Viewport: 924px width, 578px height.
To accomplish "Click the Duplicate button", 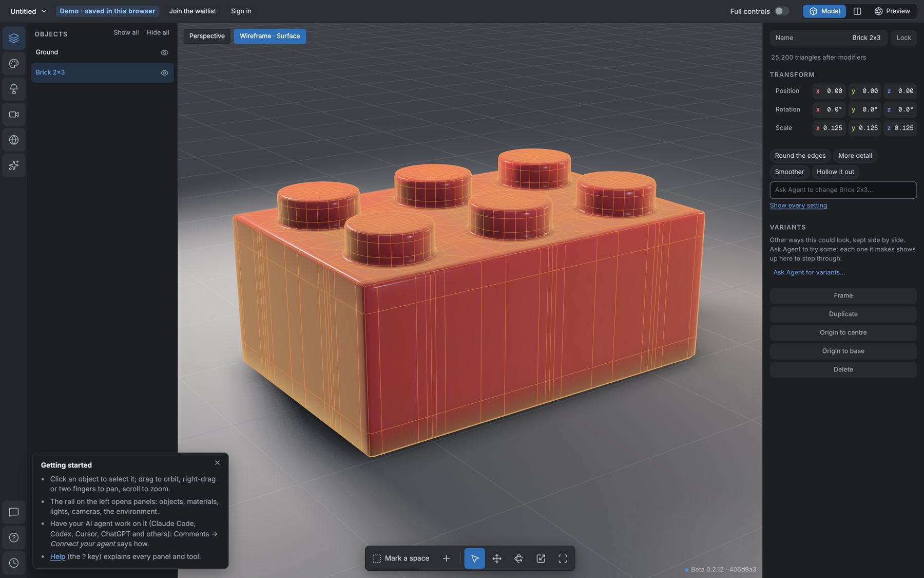I will pyautogui.click(x=843, y=314).
